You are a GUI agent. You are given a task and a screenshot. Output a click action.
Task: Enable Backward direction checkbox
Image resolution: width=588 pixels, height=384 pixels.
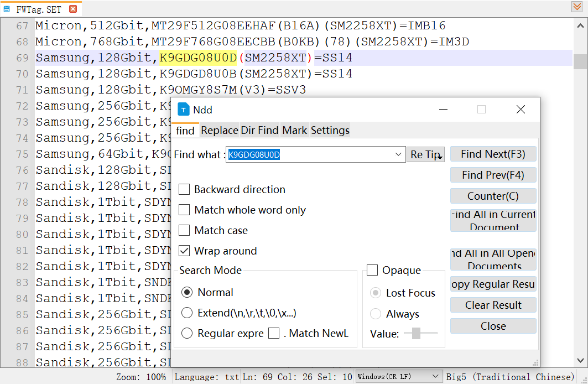184,190
